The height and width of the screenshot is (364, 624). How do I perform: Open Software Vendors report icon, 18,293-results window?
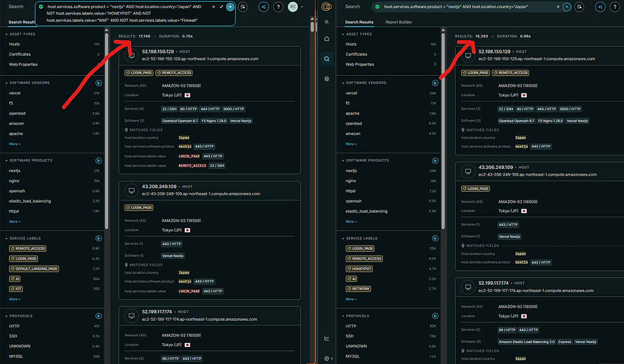pos(436,83)
